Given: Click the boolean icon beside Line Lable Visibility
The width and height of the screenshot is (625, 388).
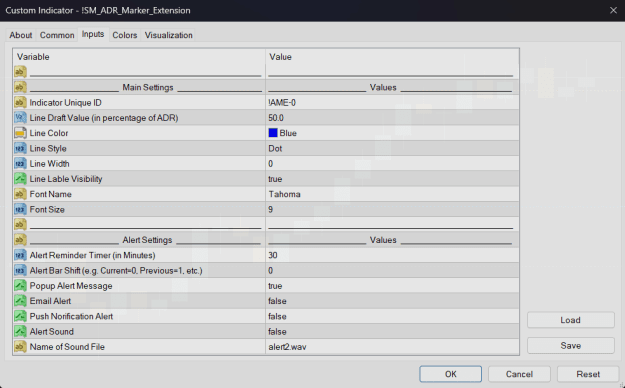Looking at the screenshot, I should click(20, 179).
